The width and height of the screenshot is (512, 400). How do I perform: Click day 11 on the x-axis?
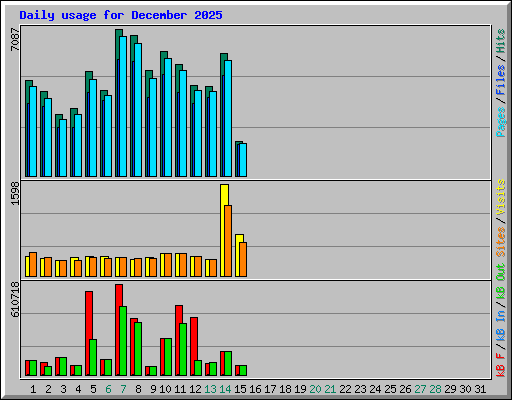(x=180, y=389)
